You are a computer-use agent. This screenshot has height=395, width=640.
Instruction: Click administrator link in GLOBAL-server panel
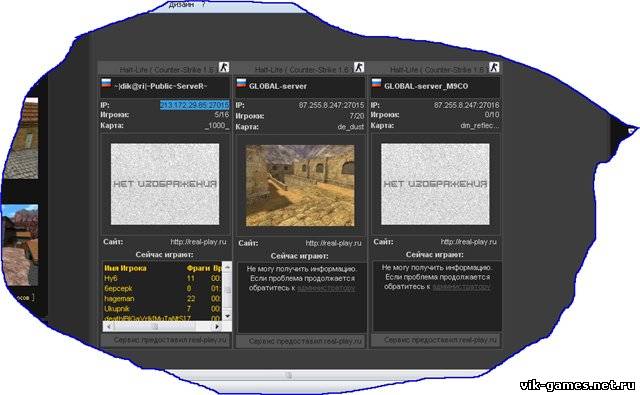[326, 288]
